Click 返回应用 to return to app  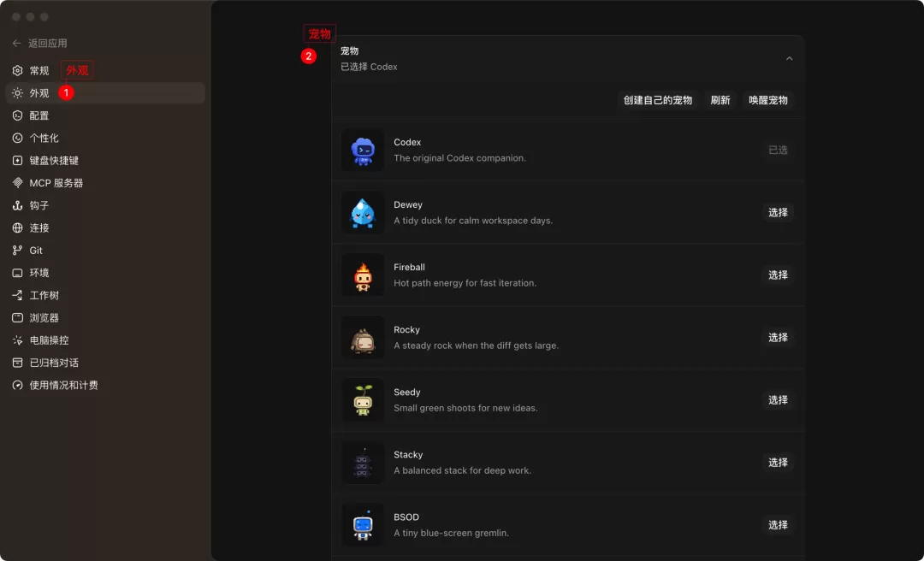click(x=48, y=43)
